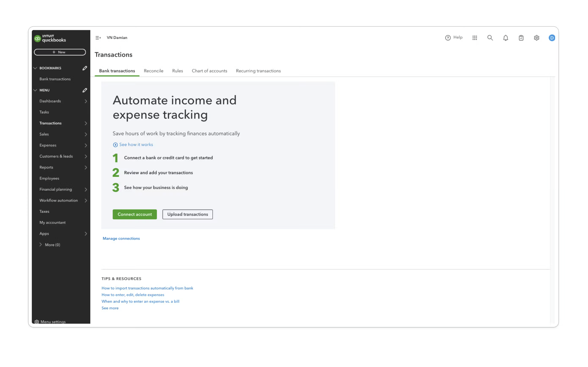Collapse the MENU section

pos(35,90)
